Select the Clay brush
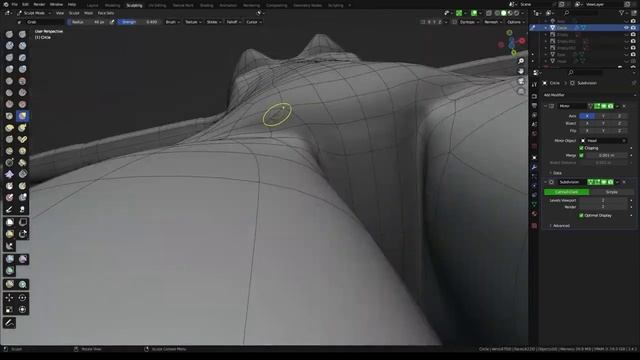640x360 pixels. (x=9, y=46)
